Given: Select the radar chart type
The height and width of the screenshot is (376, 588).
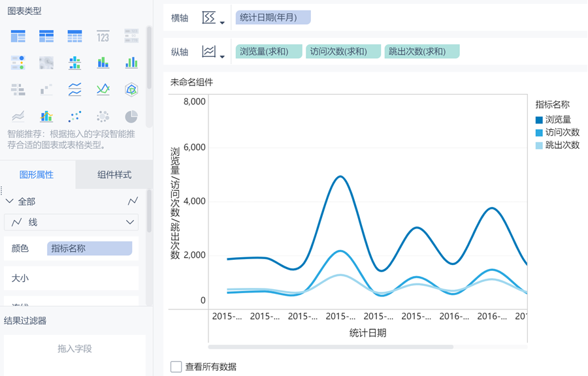Looking at the screenshot, I should 131,89.
